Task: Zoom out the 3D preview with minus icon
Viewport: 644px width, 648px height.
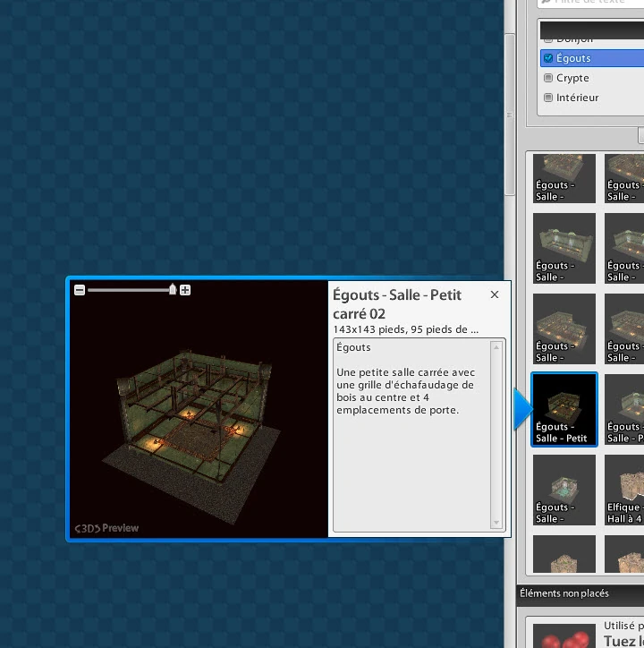Action: point(80,290)
